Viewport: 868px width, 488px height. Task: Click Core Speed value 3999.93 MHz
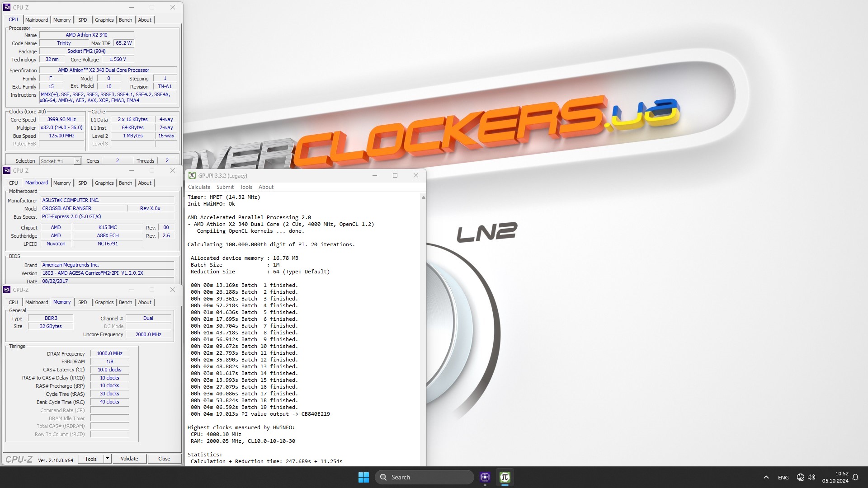coord(61,120)
